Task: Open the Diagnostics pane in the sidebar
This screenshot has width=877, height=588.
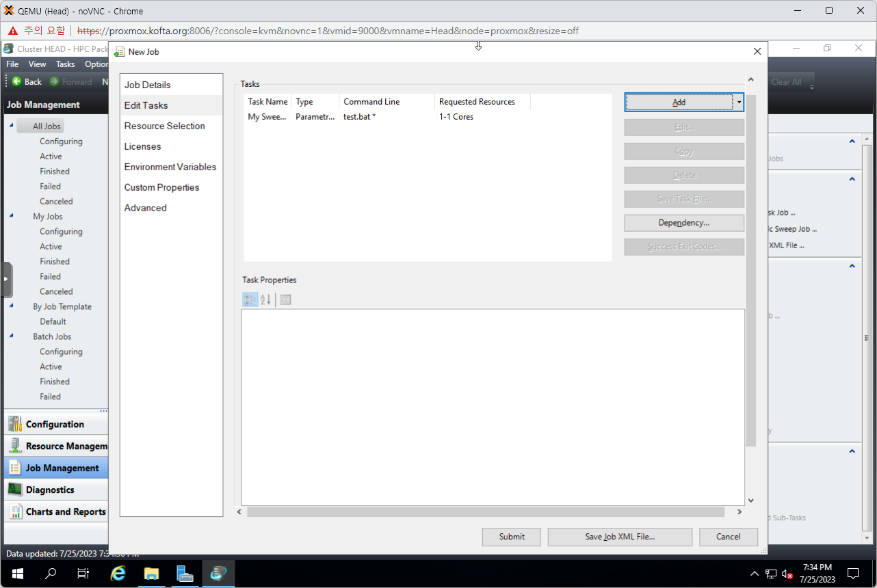Action: pyautogui.click(x=50, y=490)
